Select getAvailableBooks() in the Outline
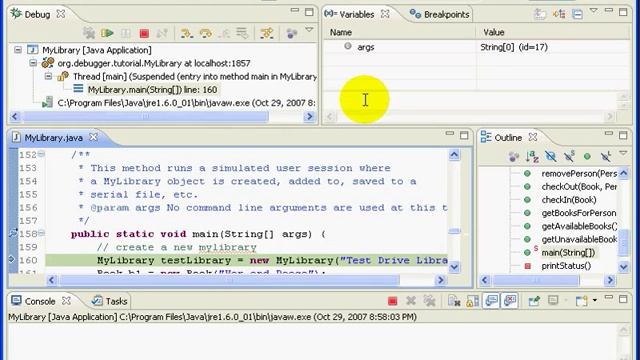Image resolution: width=640 pixels, height=360 pixels. tap(579, 226)
